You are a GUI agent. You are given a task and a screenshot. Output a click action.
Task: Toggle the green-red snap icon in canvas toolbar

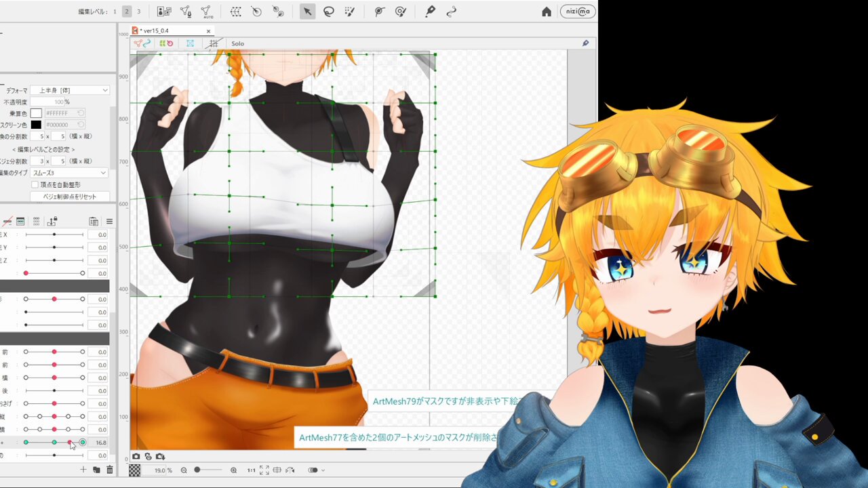pyautogui.click(x=166, y=43)
